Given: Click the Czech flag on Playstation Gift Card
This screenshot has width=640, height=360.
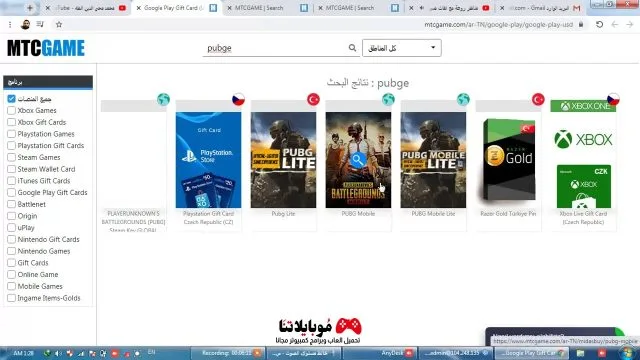Looking at the screenshot, I should pyautogui.click(x=238, y=99).
